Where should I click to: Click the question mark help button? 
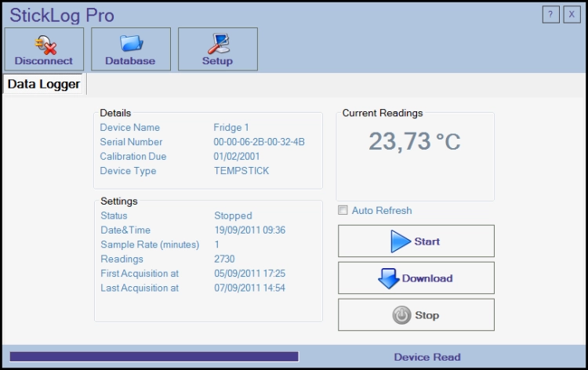550,15
